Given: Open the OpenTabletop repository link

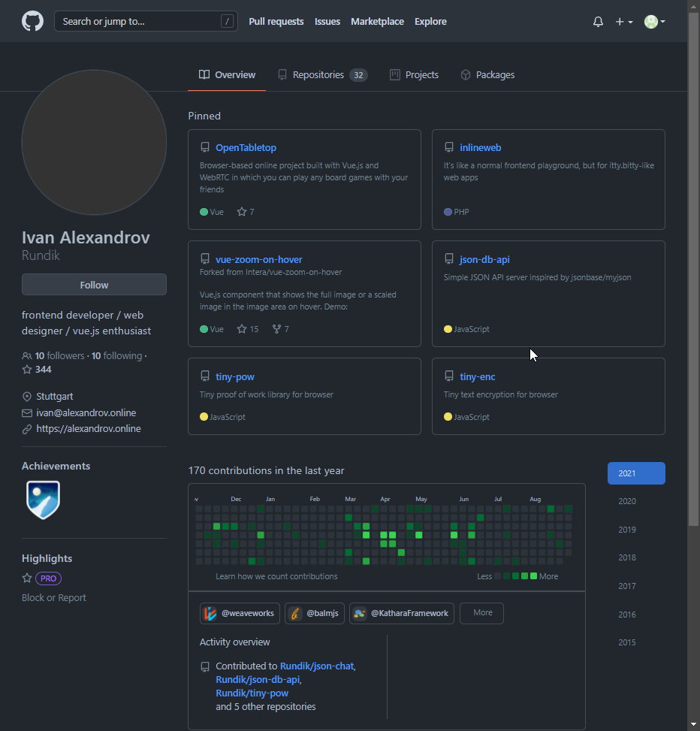Looking at the screenshot, I should pos(246,148).
